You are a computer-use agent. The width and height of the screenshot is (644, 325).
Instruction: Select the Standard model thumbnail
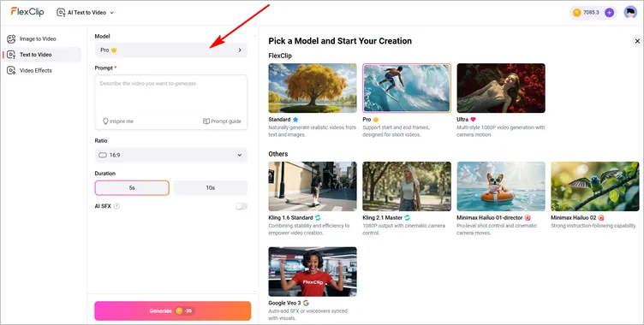pos(313,88)
